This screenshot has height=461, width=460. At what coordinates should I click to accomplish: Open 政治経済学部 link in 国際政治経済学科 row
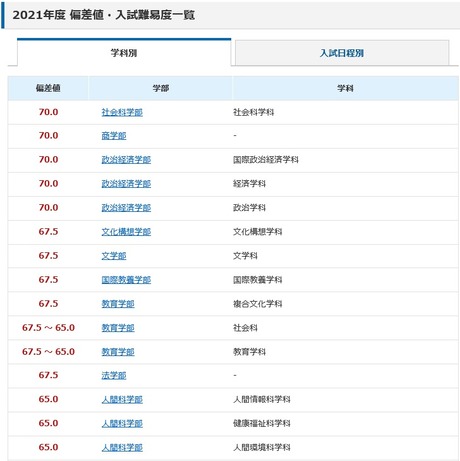click(x=126, y=160)
